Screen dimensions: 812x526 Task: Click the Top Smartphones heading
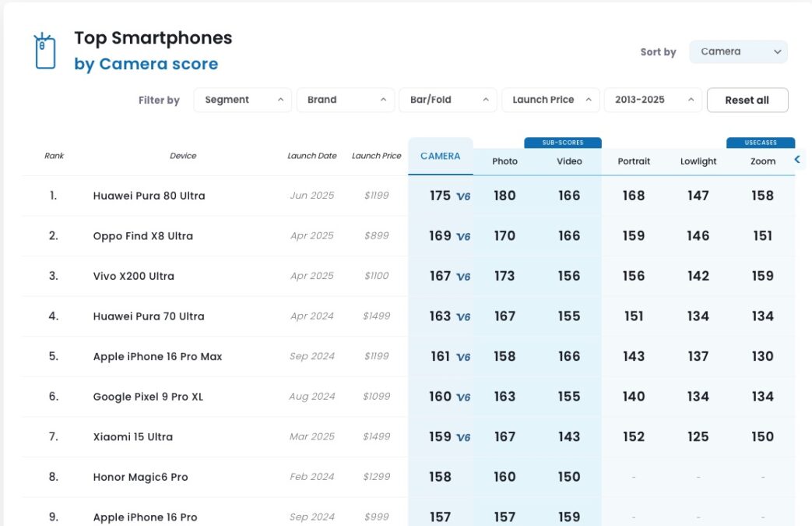(x=153, y=38)
